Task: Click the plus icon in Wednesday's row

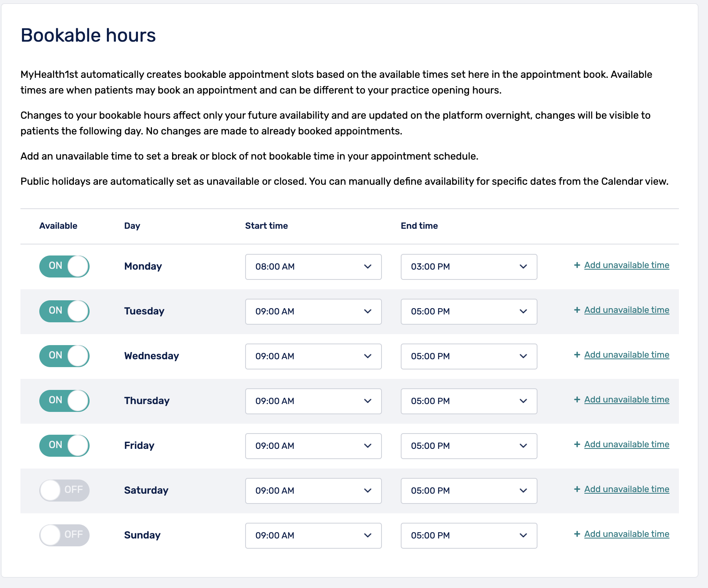Action: [x=577, y=355]
